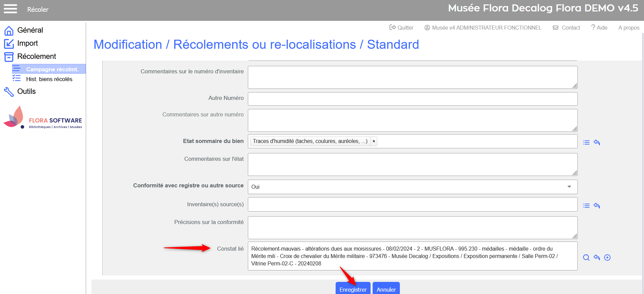Open list picker for Inventaire(s) source(s)
Viewport: 644px width, 294px height.
pos(586,206)
